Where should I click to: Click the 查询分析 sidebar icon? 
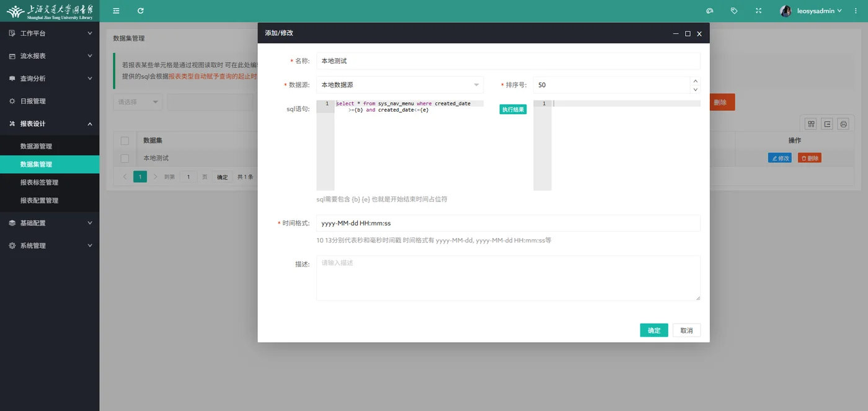pyautogui.click(x=12, y=79)
